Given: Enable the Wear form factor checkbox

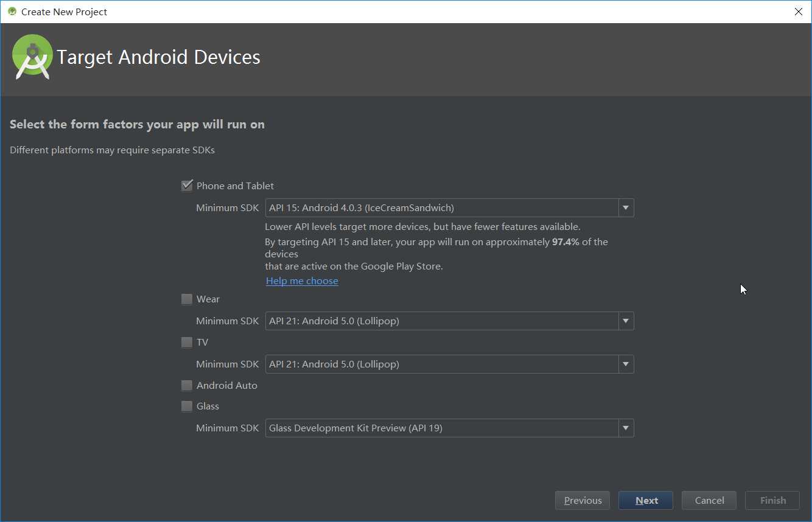Looking at the screenshot, I should [187, 299].
